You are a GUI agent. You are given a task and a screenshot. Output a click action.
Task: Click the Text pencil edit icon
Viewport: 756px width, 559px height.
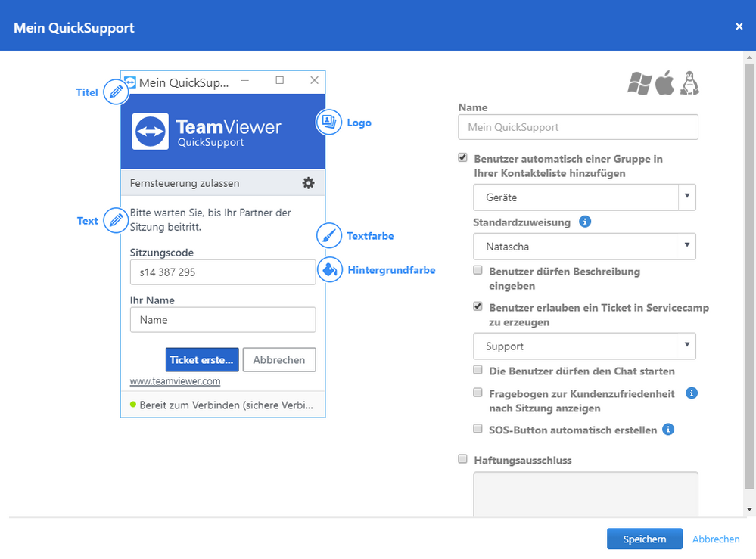116,220
